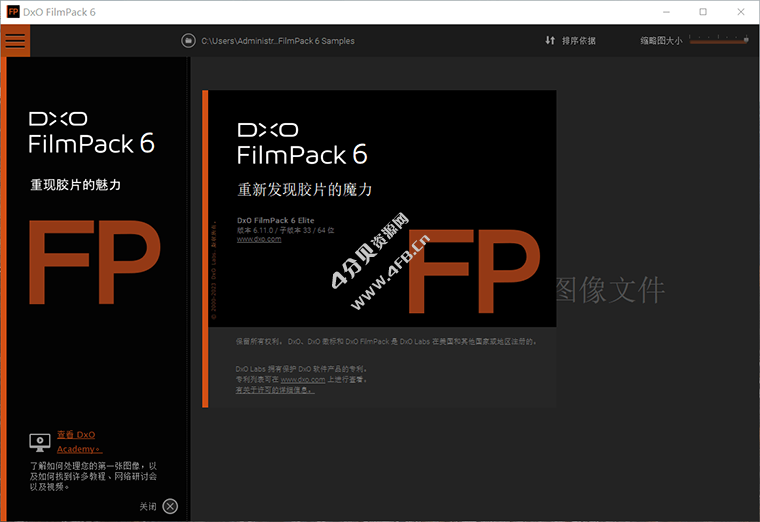Adjust the 缩略图大小 thumbnail size slider

tap(717, 40)
